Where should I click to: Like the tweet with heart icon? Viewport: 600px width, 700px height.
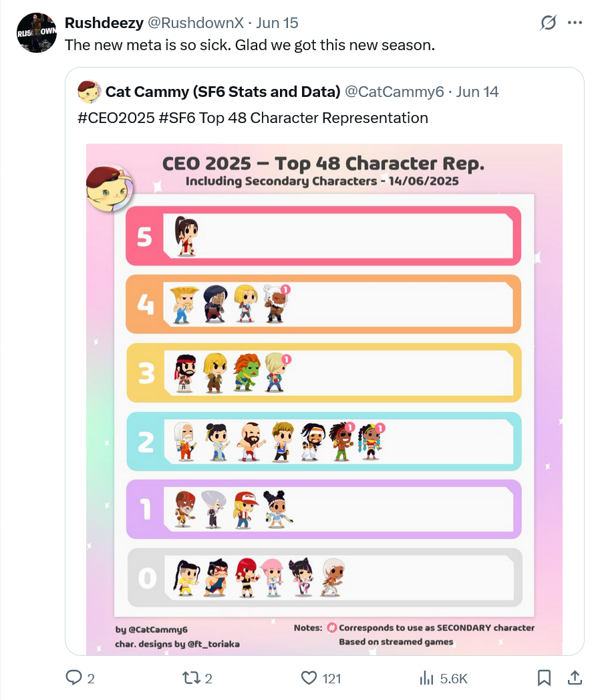tap(309, 678)
